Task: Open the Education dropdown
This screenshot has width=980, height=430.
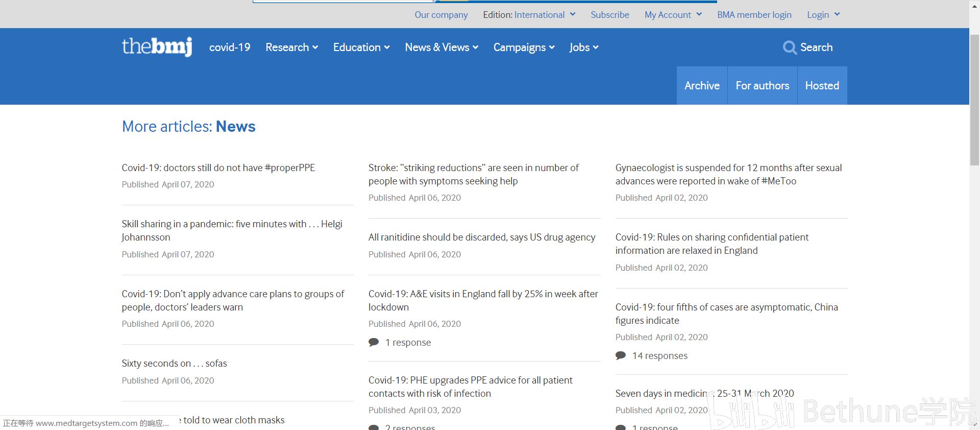Action: [x=361, y=47]
